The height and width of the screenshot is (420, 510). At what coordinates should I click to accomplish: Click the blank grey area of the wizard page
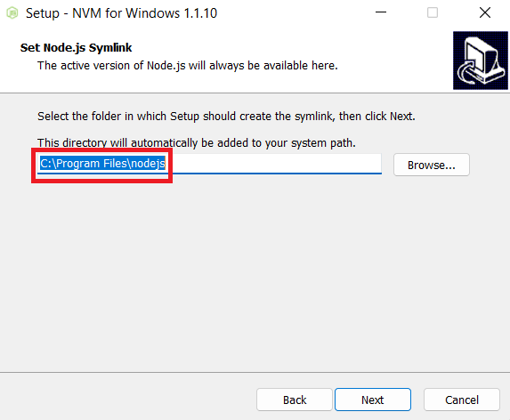255,277
